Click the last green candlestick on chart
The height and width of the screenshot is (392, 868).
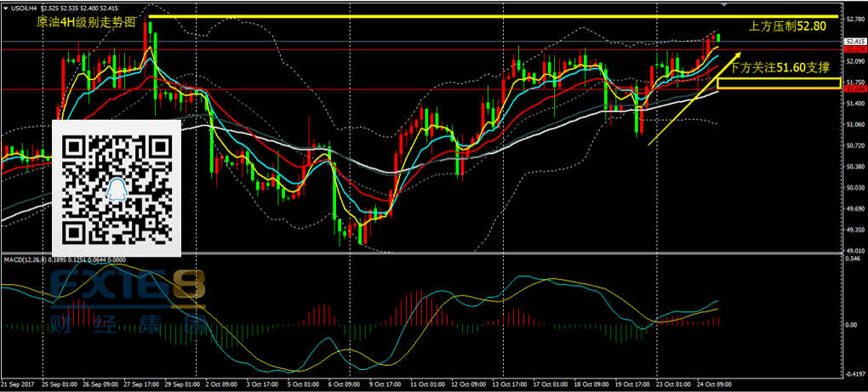[x=718, y=37]
